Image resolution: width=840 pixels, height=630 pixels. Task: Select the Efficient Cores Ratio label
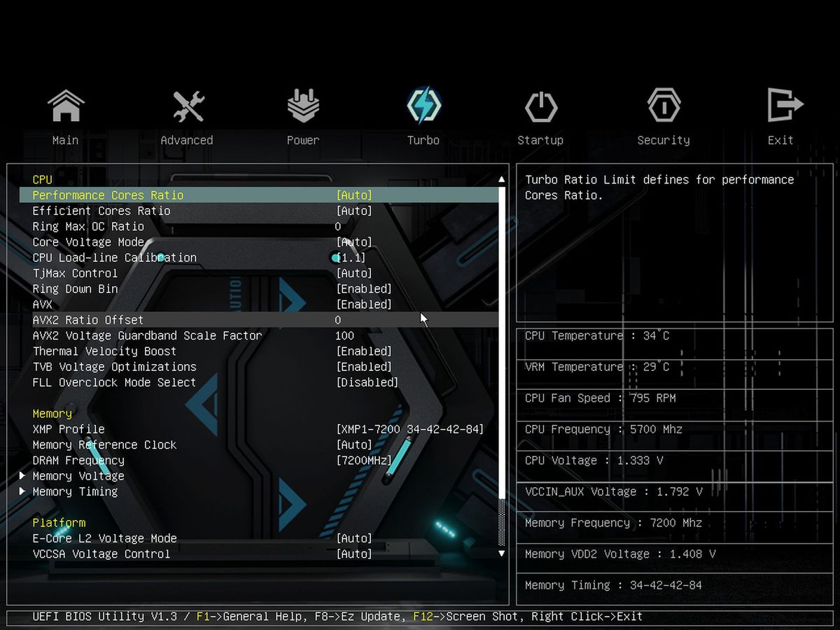(101, 211)
